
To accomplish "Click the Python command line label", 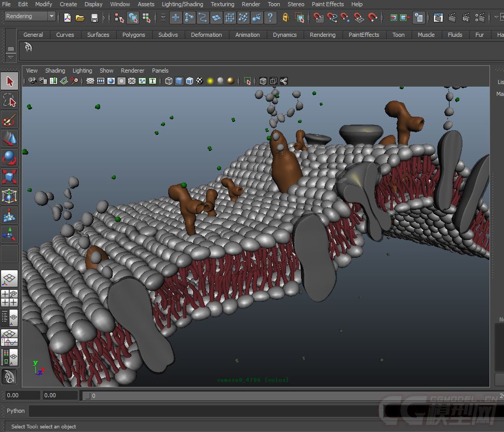I will [16, 411].
